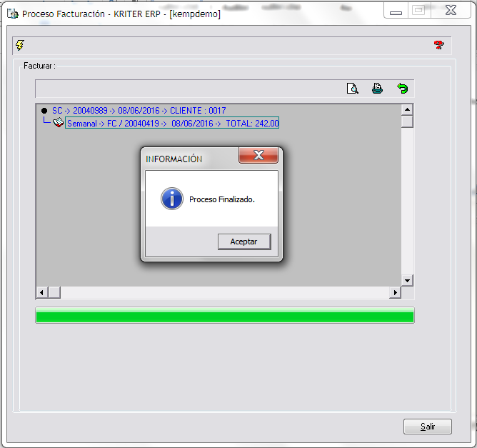Click the horizontal scrollbar thumb
The height and width of the screenshot is (448, 477).
pos(54,292)
